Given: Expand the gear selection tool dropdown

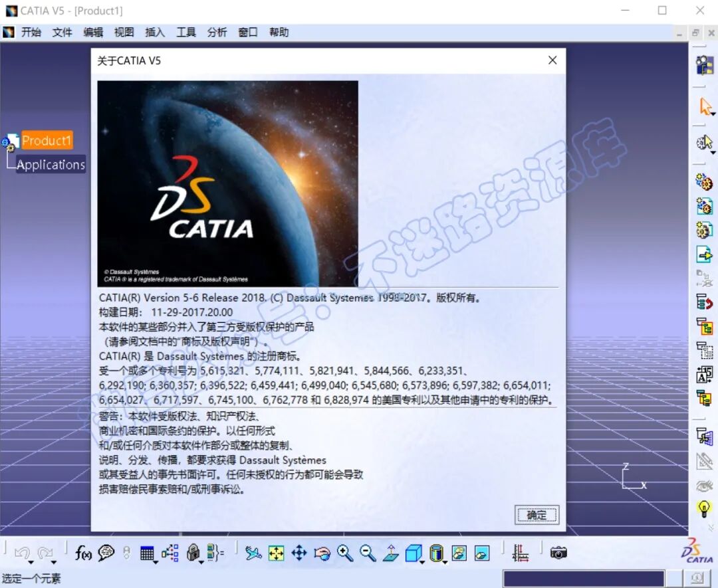Looking at the screenshot, I should point(713,153).
